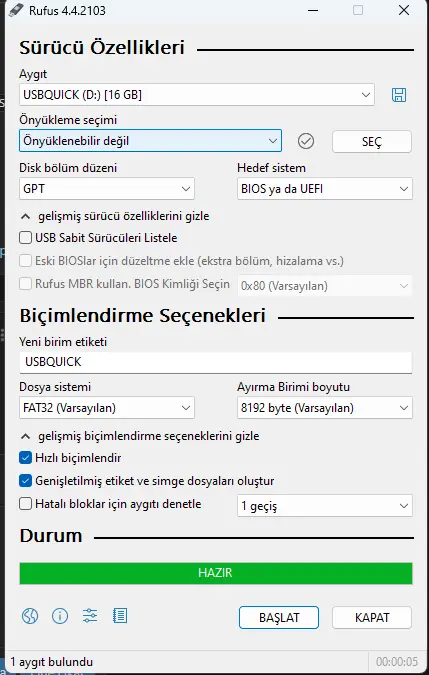Screen dimensions: 429x675
Task: Click the save disk image icon
Action: (399, 95)
